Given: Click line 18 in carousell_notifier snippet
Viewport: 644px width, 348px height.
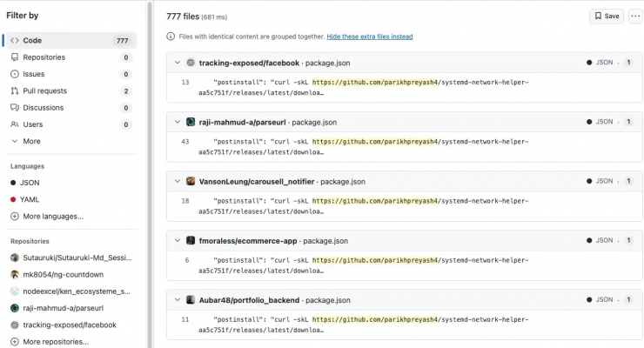Looking at the screenshot, I should coord(185,201).
